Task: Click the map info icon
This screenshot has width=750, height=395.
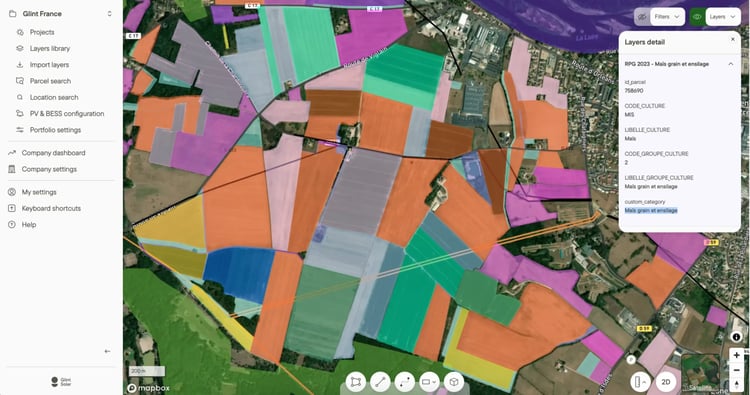Action: [x=736, y=337]
